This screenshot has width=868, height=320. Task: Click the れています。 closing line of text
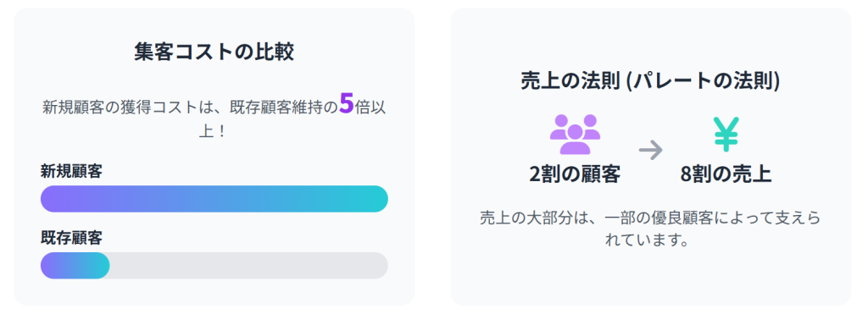[x=650, y=241]
